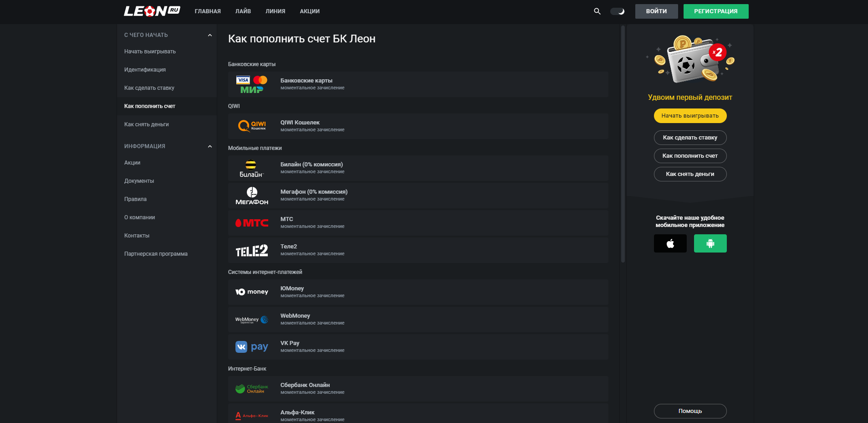868x423 pixels.
Task: Click the VK pay logo
Action: tap(252, 347)
